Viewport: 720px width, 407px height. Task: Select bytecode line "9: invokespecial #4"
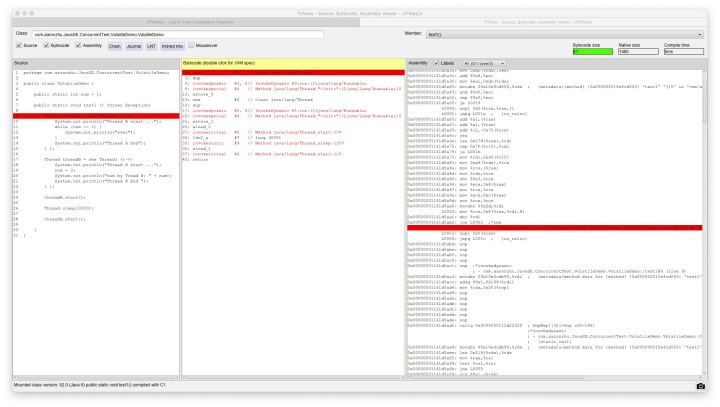click(x=293, y=89)
